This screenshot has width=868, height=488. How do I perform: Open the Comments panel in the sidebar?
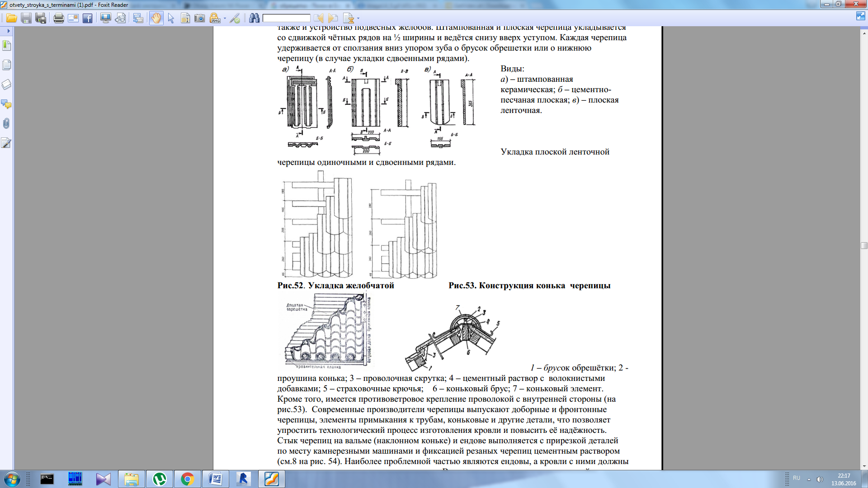[6, 104]
